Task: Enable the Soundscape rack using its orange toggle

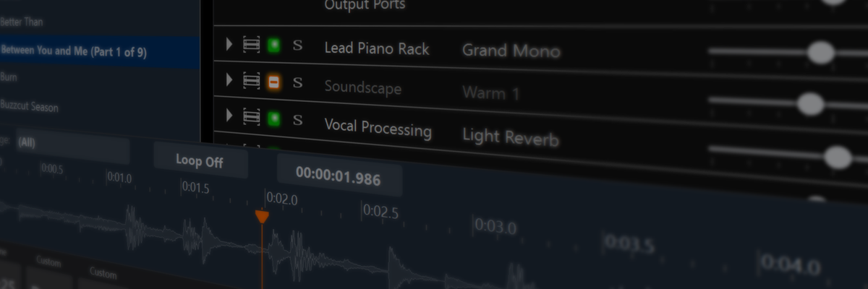Action: [x=273, y=81]
